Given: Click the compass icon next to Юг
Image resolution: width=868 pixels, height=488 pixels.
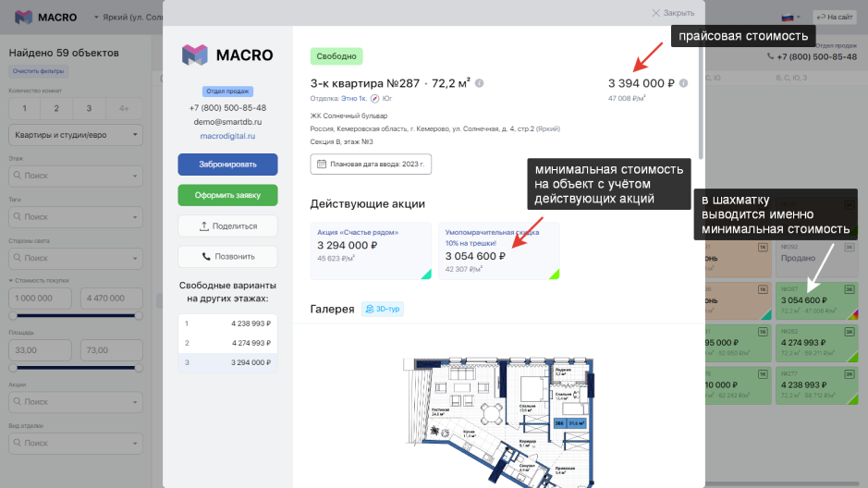Looking at the screenshot, I should tap(374, 98).
